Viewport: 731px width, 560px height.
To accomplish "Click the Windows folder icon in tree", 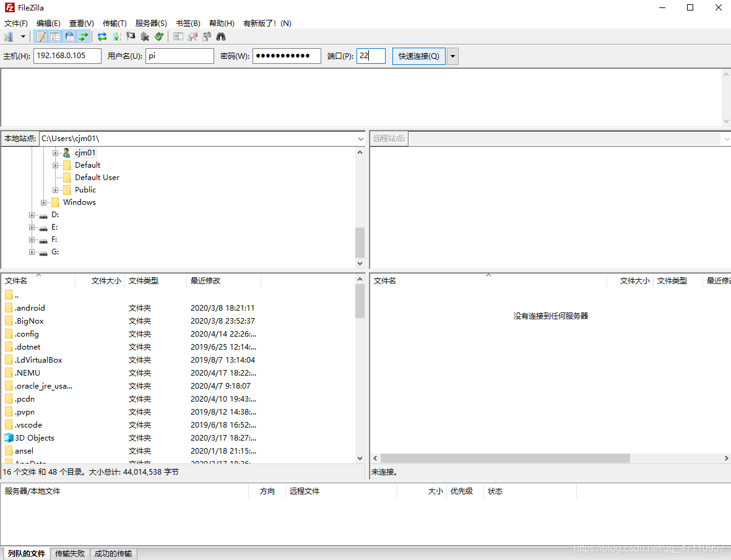I will click(56, 202).
